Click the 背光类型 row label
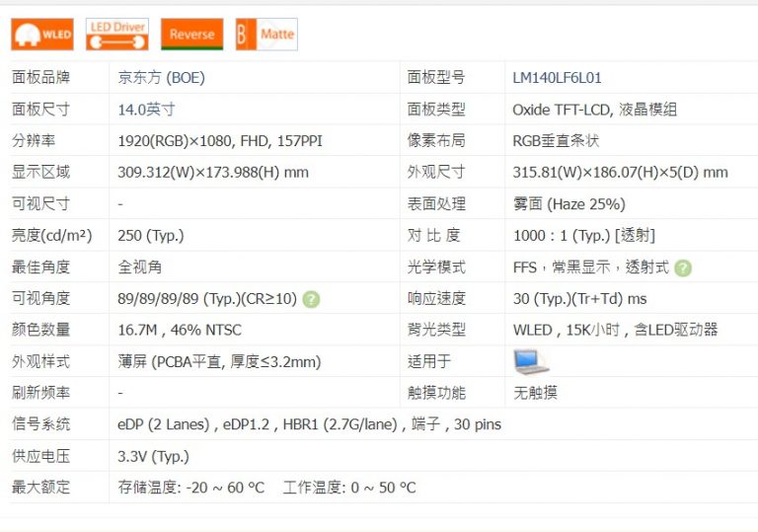Viewport: 758px width, 532px height. pyautogui.click(x=436, y=330)
